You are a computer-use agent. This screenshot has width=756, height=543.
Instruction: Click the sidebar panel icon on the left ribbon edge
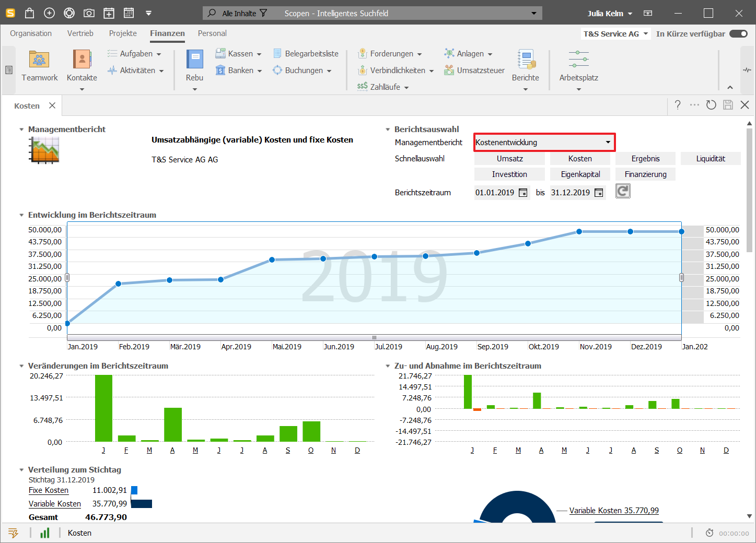9,70
